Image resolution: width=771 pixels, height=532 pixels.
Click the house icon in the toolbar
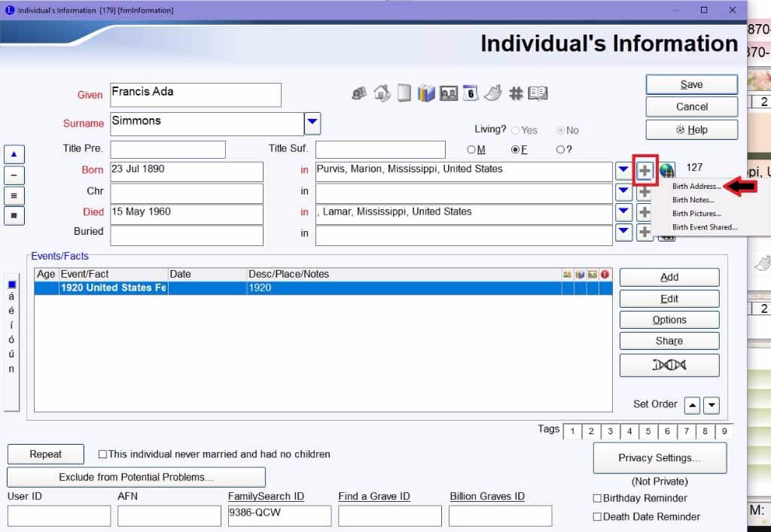click(x=382, y=93)
